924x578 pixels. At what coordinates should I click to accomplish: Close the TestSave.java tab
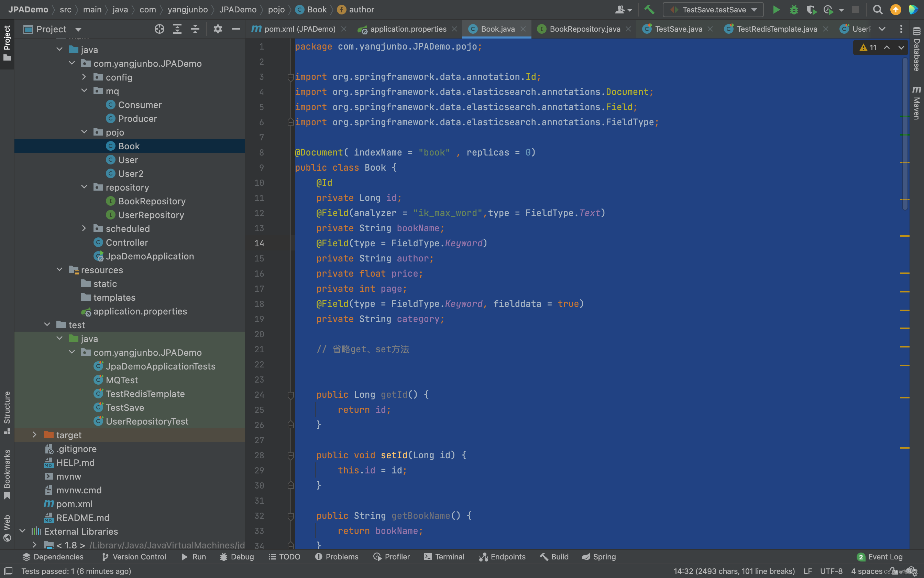(x=710, y=29)
